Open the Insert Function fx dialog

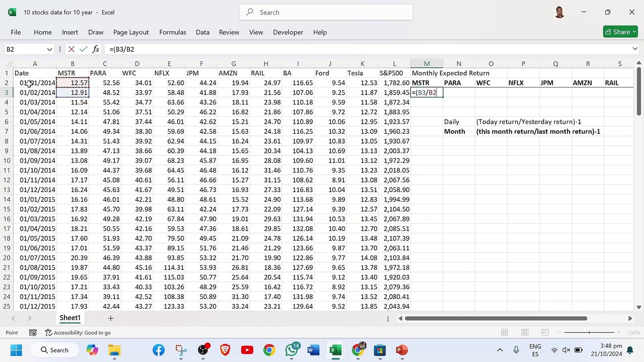point(96,49)
